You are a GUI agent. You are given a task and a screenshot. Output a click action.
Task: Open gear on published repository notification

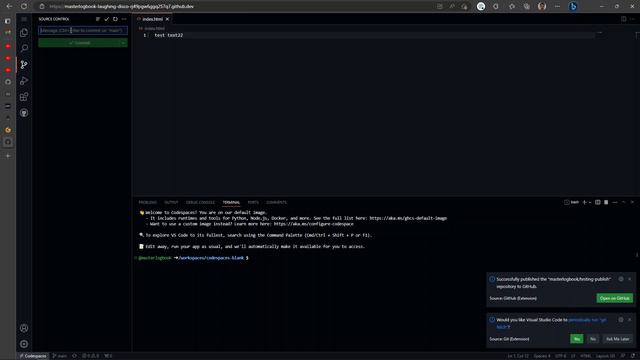(x=621, y=279)
